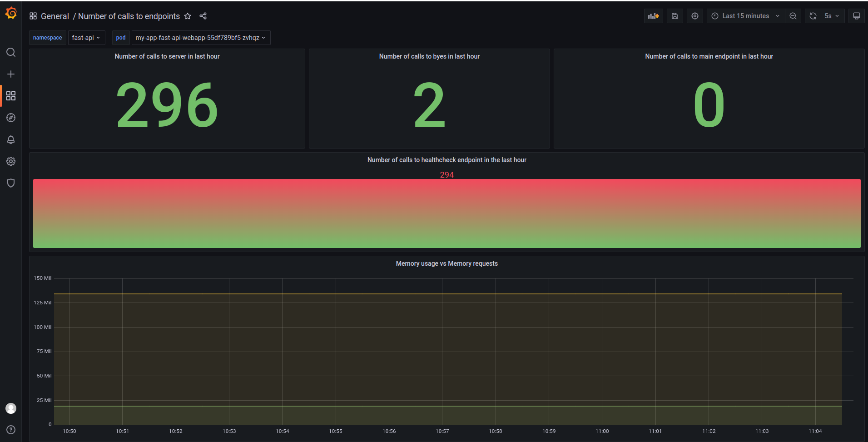The image size is (868, 442).
Task: Share the dashboard via the share icon
Action: tap(203, 16)
